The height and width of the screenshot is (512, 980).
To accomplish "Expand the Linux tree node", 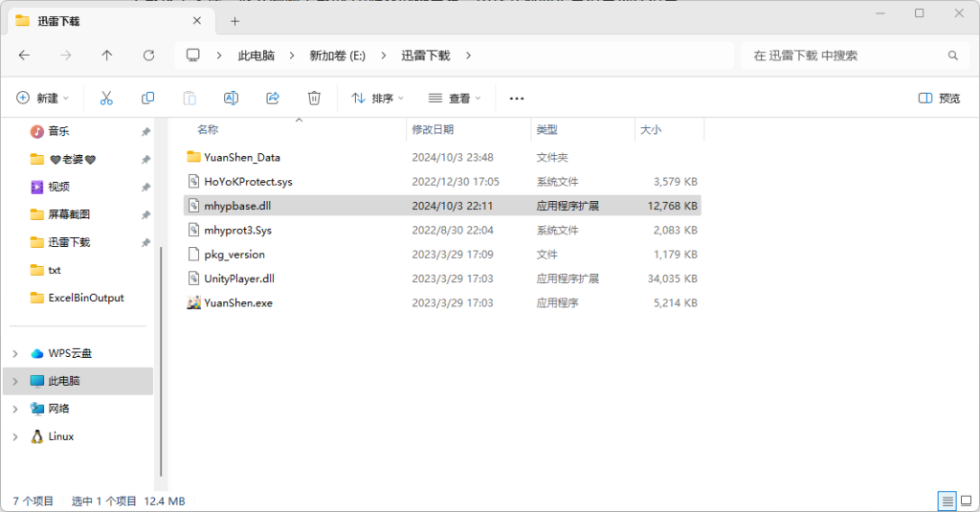I will 15,437.
